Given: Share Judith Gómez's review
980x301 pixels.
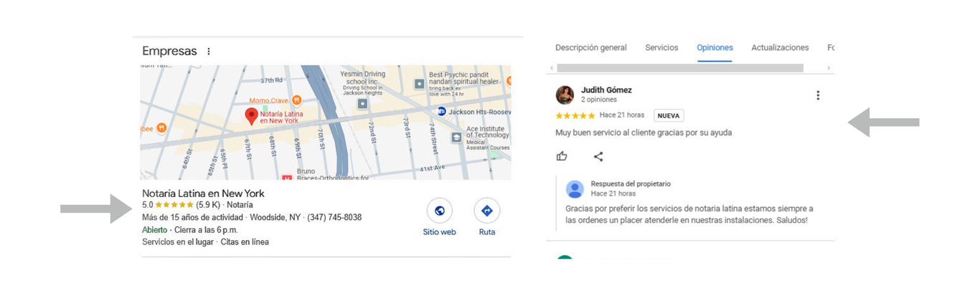Looking at the screenshot, I should [x=598, y=156].
